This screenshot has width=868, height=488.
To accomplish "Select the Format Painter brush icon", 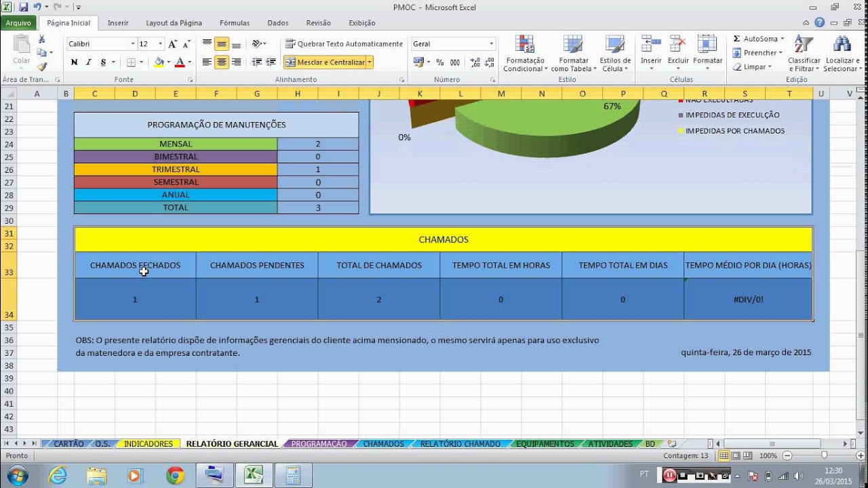I will 42,66.
